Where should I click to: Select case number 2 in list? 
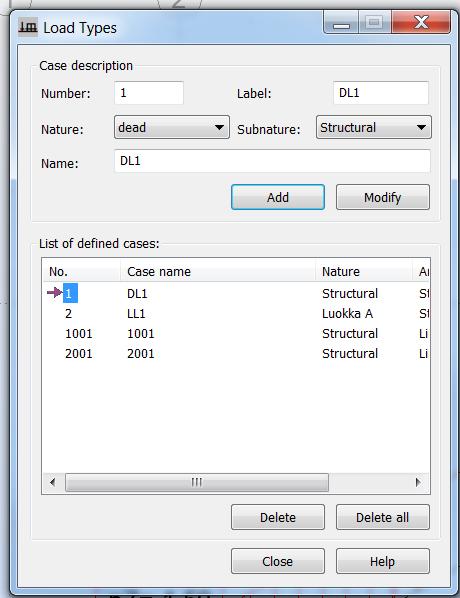[68, 313]
